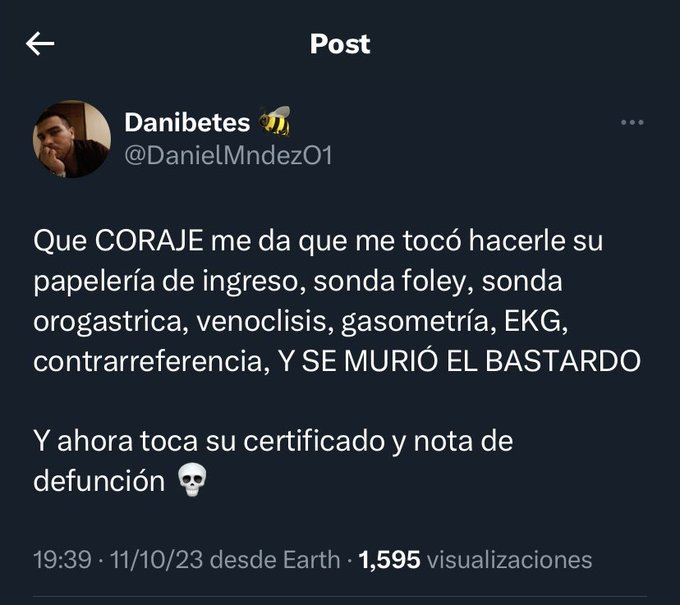Click the 19:39 timestamp
Screen dimensions: 680x605
pos(62,559)
